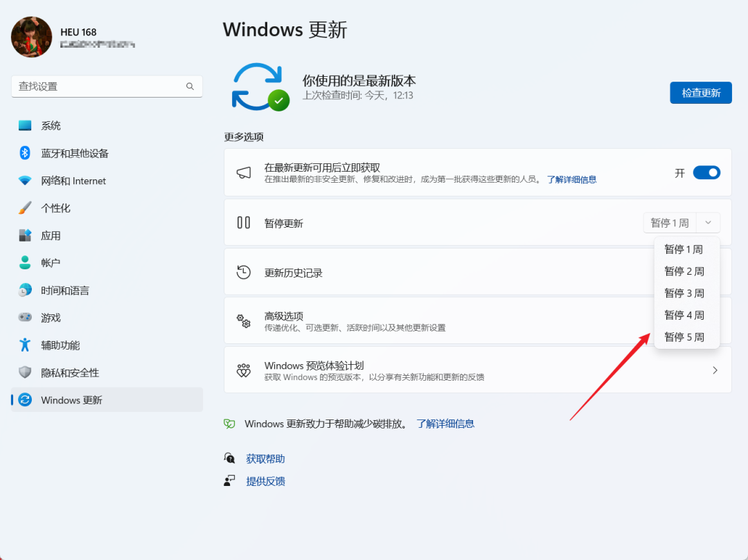Open 辅助功能 accessibility icon
This screenshot has height=560, width=748.
tap(25, 345)
